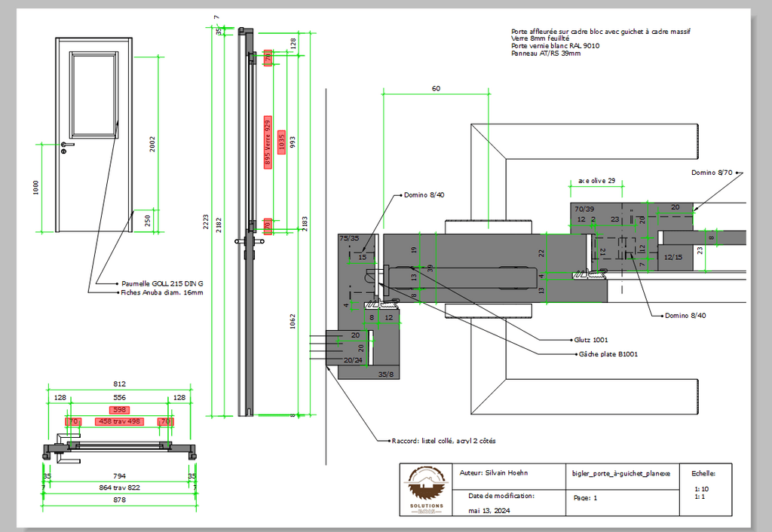
Task: Select the '12/15' section label
Action: (x=673, y=258)
